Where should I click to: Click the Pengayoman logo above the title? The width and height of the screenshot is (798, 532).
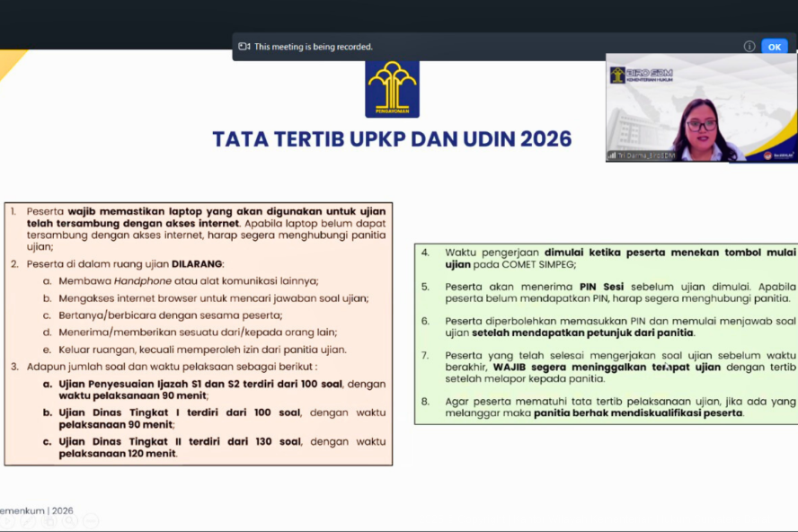[x=392, y=89]
